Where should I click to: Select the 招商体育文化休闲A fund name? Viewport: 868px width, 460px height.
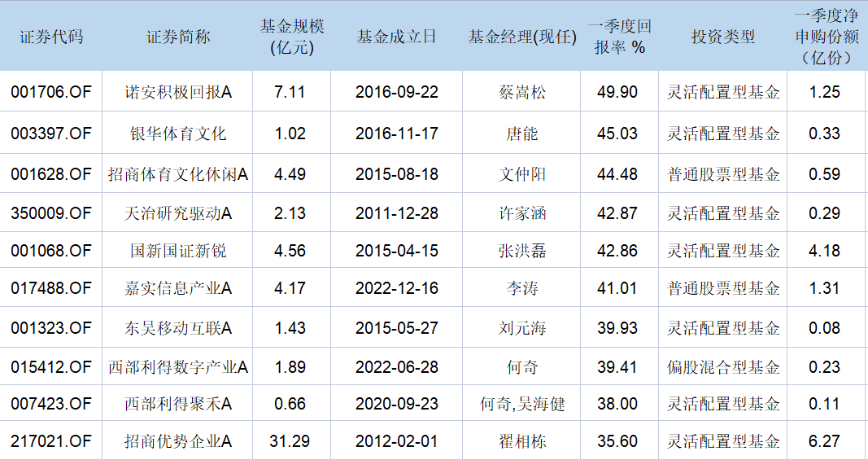(x=178, y=174)
